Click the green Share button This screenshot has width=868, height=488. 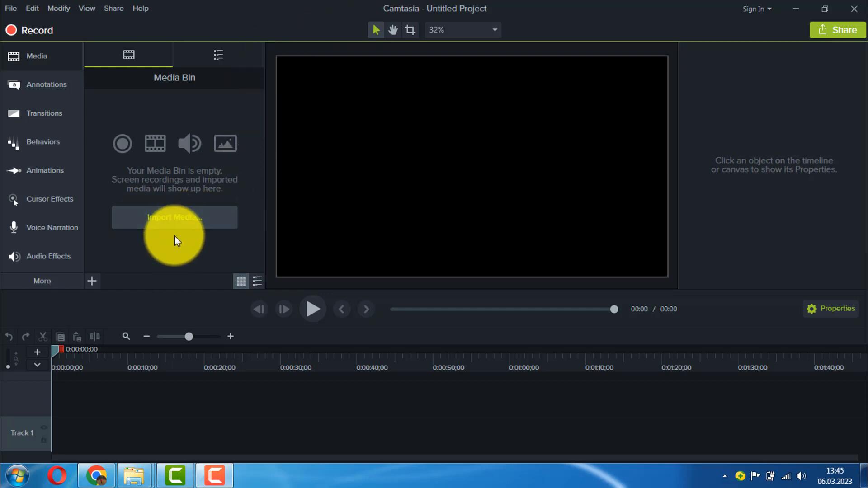(x=837, y=30)
